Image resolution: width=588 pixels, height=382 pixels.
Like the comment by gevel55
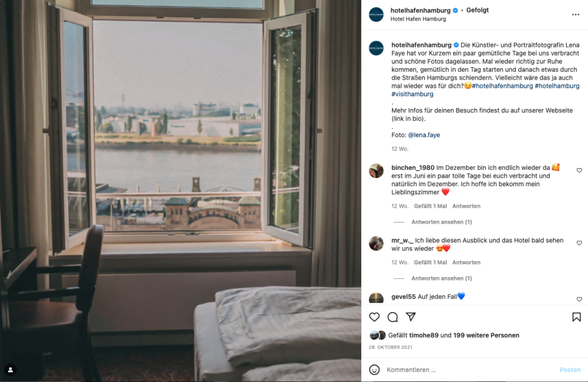pyautogui.click(x=579, y=299)
